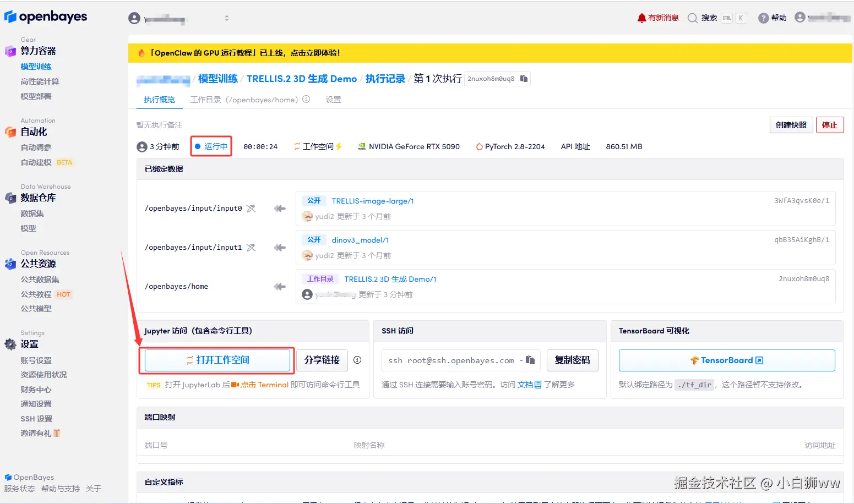Open 高性能计算 in the sidebar
This screenshot has width=854, height=504.
tap(40, 81)
